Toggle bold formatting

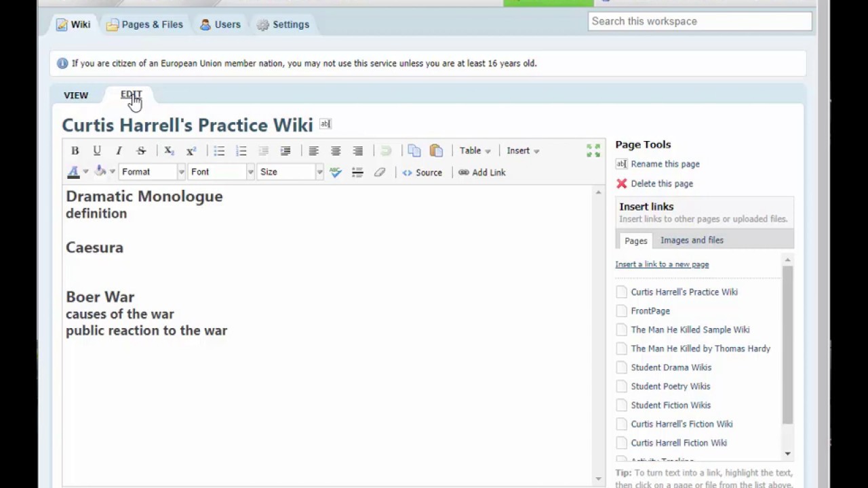(75, 150)
